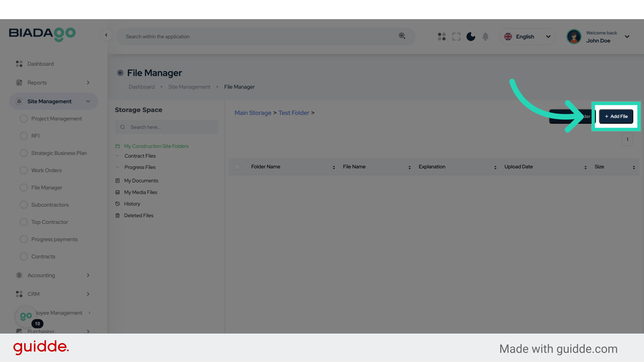Screen dimensions: 644x362
Task: Toggle dark mode moon icon
Action: point(471,37)
